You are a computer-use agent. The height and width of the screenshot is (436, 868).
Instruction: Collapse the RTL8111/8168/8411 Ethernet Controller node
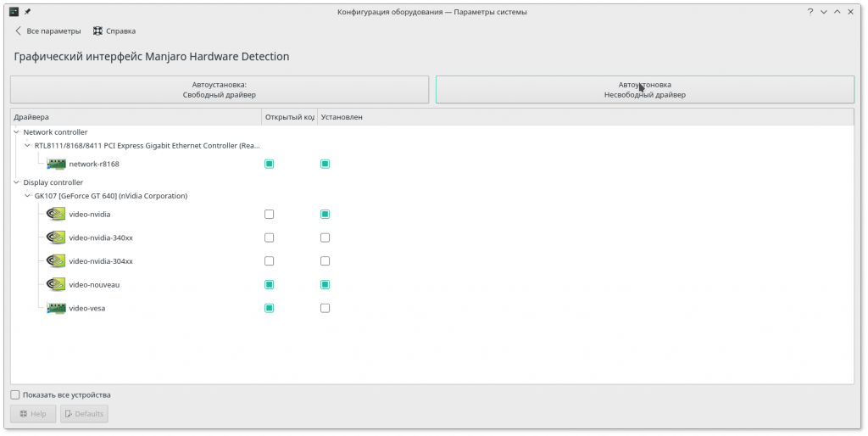pos(28,146)
